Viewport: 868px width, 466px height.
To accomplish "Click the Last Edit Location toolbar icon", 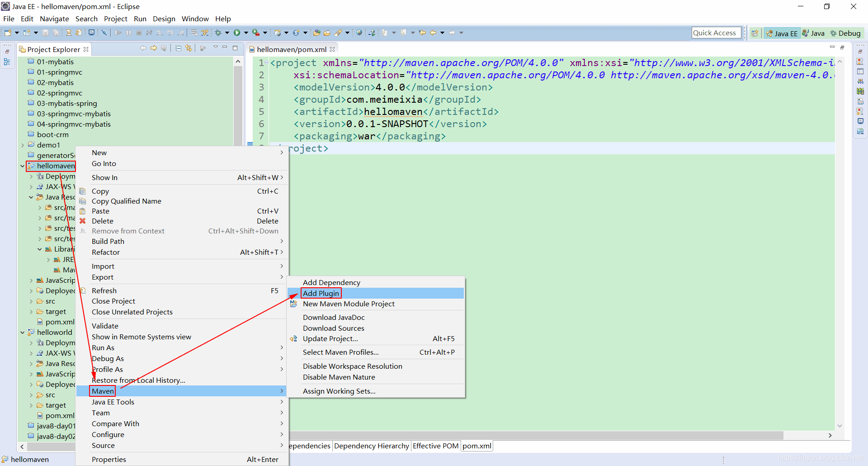I will click(422, 33).
